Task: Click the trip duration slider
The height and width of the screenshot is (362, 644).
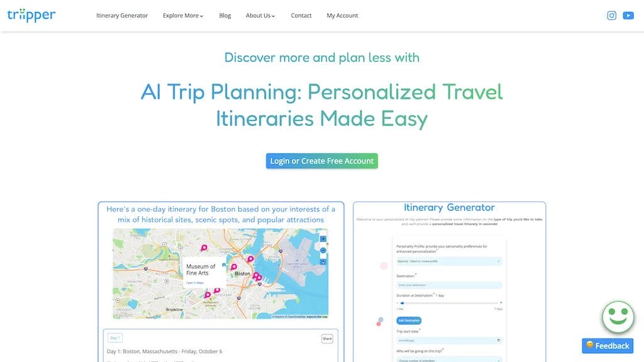Action: coord(449,303)
